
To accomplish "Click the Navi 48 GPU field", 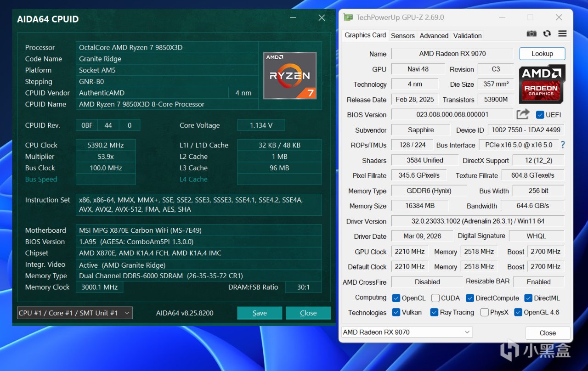I will click(x=418, y=69).
